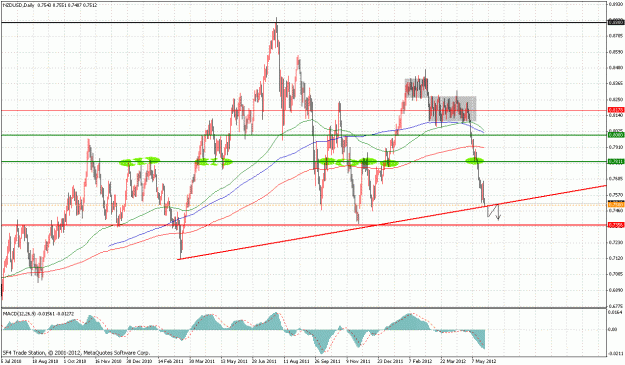Click the 9 Nov 2011 date label
Image resolution: width=625 pixels, height=365 pixels.
coord(358,361)
